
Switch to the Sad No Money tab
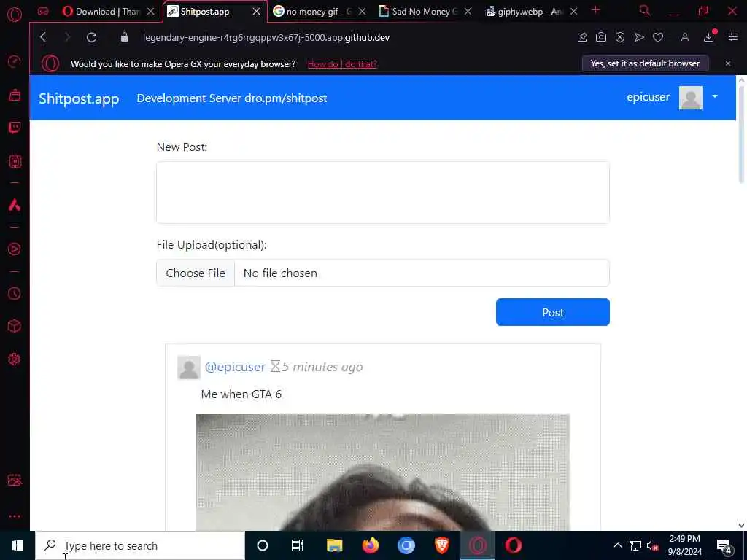pyautogui.click(x=418, y=12)
